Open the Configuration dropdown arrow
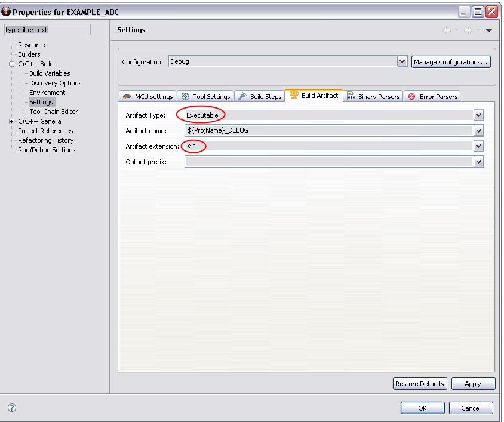Viewport: 504px width, 422px height. click(402, 61)
